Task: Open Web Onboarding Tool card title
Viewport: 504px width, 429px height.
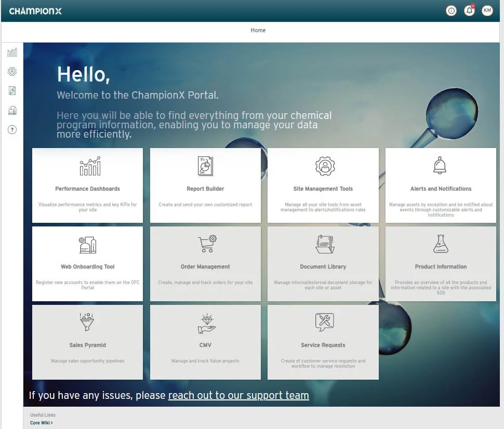Action: (87, 267)
